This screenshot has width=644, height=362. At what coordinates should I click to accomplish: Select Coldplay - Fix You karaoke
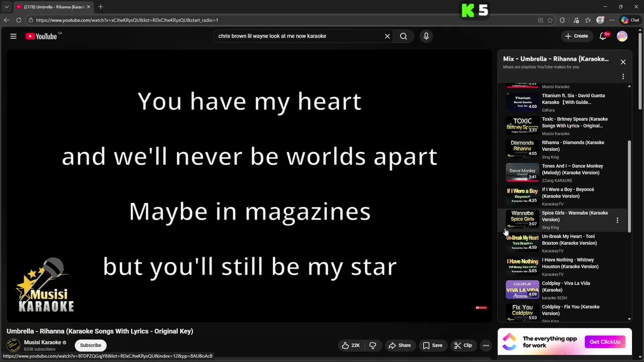click(561, 313)
